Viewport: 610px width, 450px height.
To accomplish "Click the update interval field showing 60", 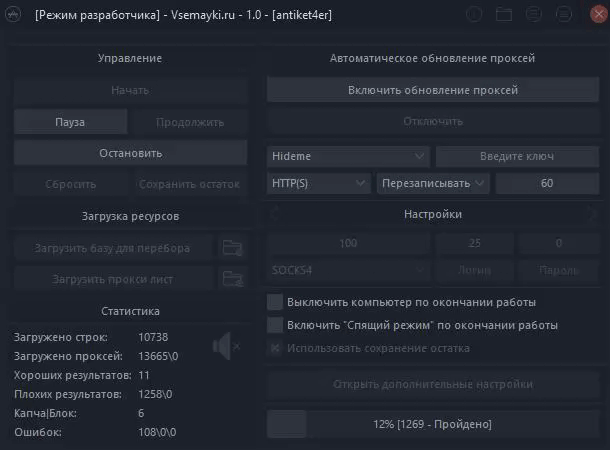I will [x=547, y=183].
